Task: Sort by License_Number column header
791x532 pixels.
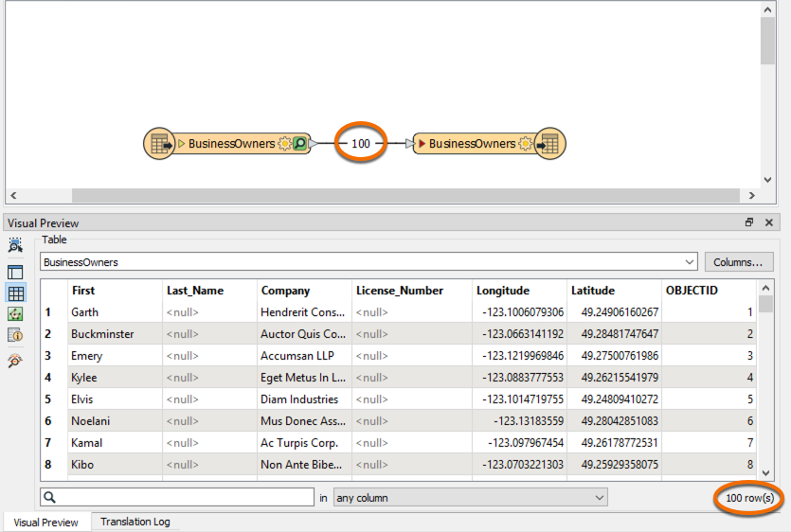Action: pyautogui.click(x=412, y=291)
